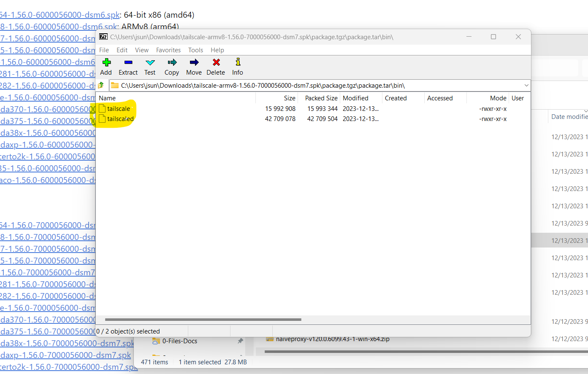Click the horizontal scrollbar in 7-Zip
588x374 pixels.
coord(203,320)
